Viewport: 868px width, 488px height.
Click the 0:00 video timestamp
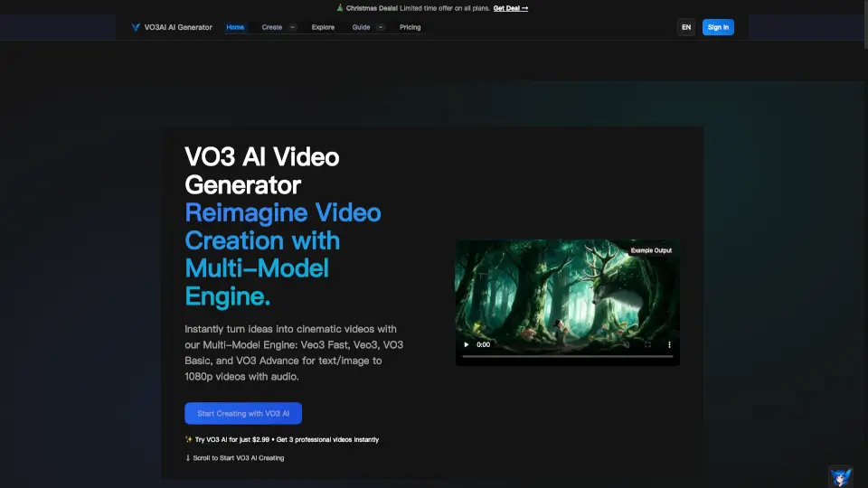483,344
